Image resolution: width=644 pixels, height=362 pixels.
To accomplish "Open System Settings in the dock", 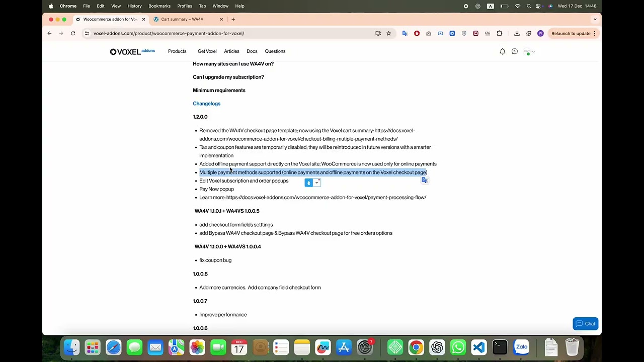I will click(x=365, y=347).
